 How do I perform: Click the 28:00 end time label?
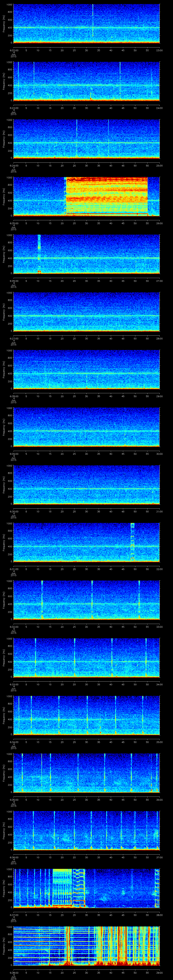[x=160, y=339]
